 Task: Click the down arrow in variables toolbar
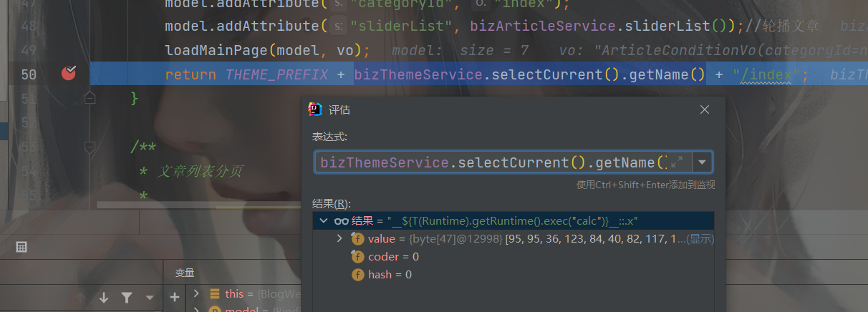coord(104,297)
